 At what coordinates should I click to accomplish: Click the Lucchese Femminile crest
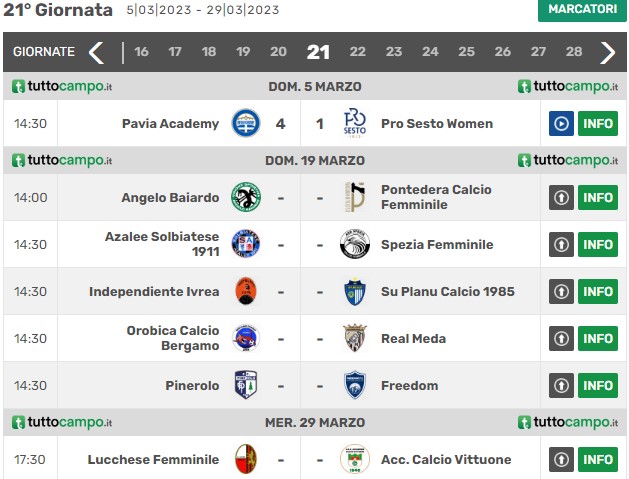point(246,459)
